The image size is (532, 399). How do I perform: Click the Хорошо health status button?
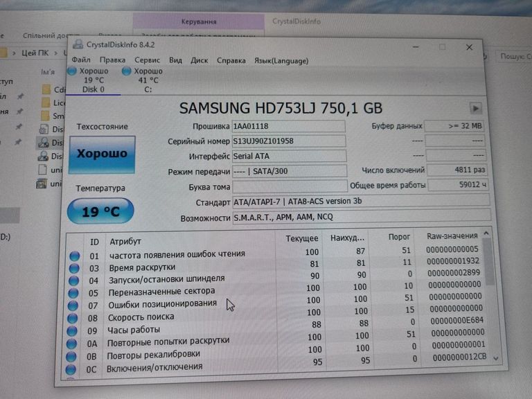tap(102, 154)
